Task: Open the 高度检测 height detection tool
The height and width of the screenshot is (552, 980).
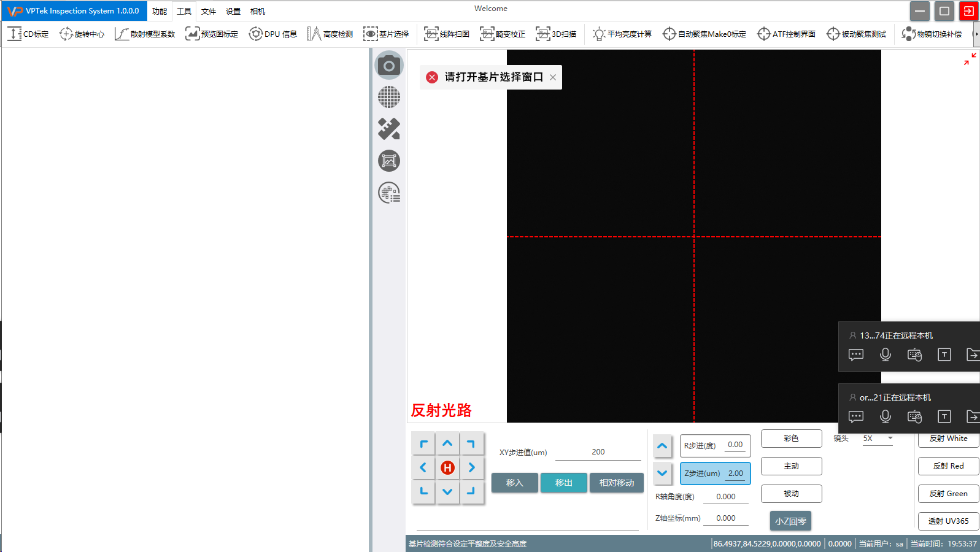Action: click(x=330, y=34)
